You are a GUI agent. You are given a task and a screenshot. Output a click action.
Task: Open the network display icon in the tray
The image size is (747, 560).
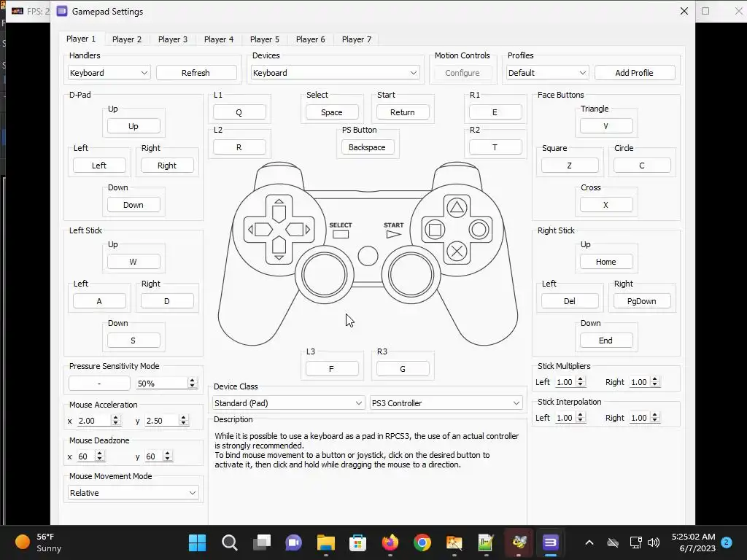point(635,542)
